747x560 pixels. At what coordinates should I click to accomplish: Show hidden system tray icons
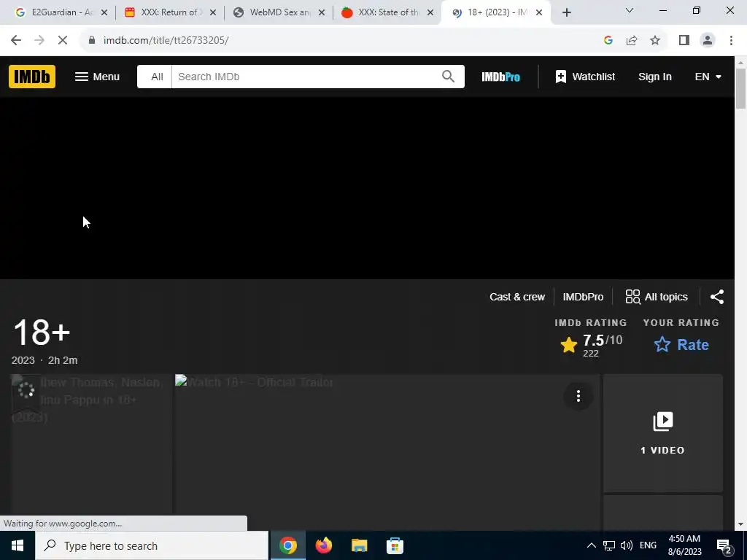point(591,545)
